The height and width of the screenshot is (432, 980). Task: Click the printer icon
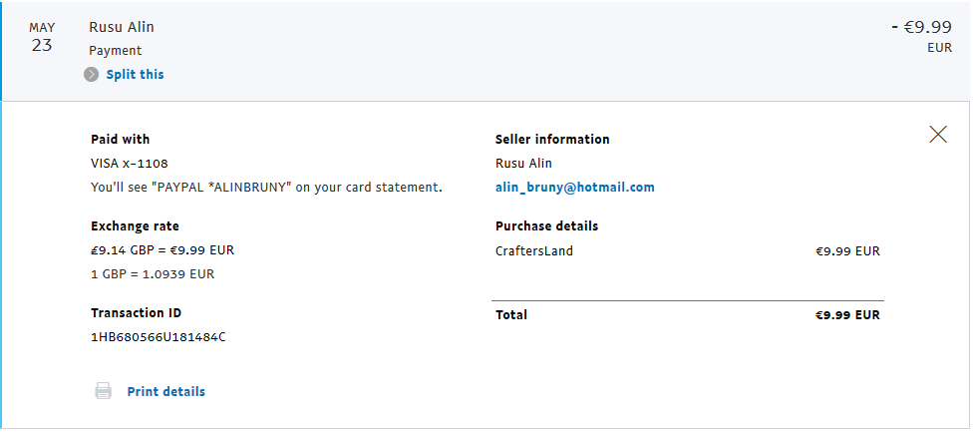point(104,391)
